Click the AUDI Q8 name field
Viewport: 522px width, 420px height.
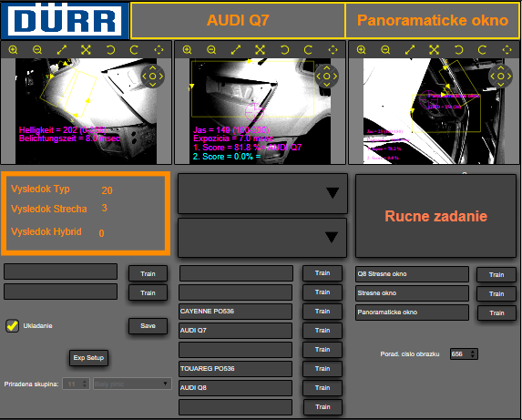tap(235, 388)
